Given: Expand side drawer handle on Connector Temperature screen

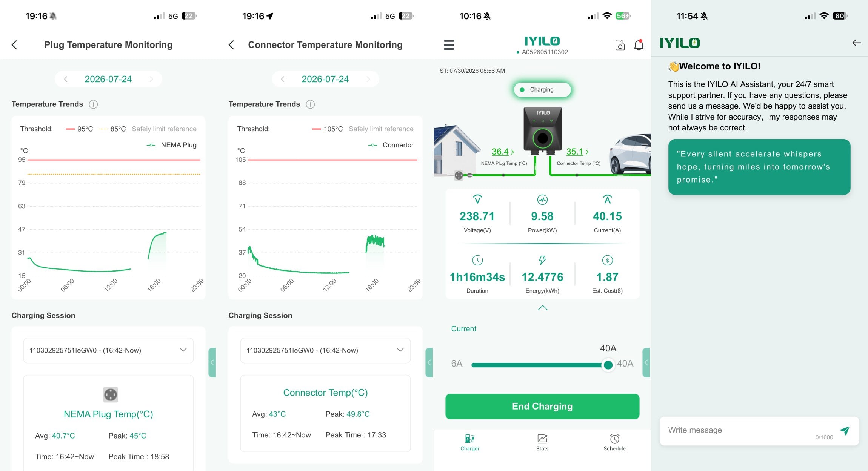Looking at the screenshot, I should coord(429,362).
